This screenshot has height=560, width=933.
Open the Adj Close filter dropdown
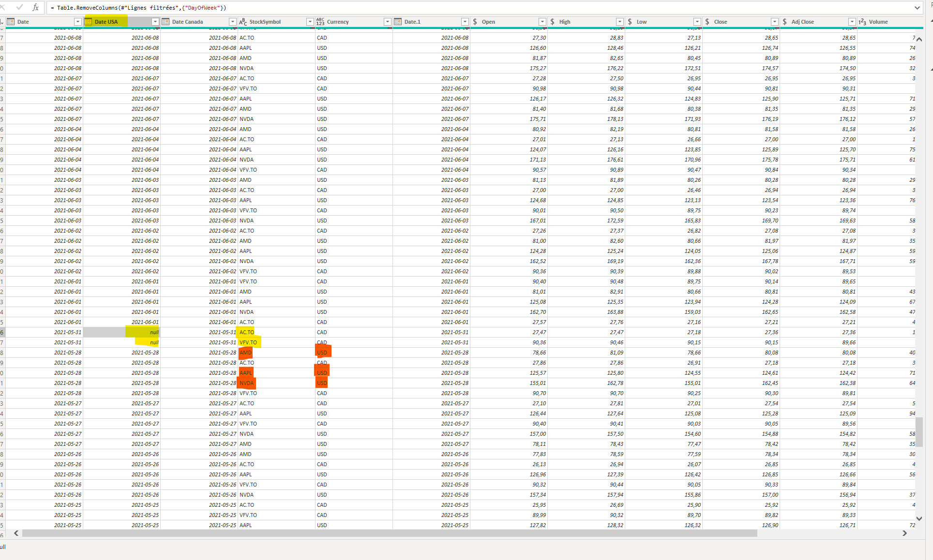coord(852,22)
